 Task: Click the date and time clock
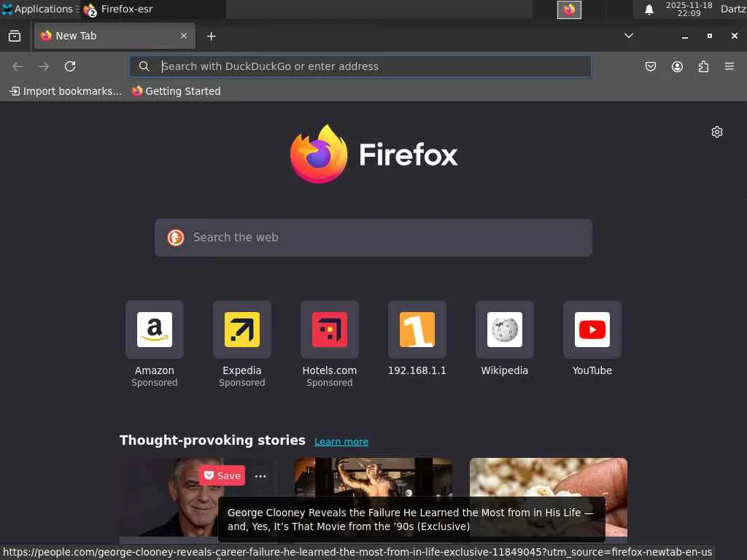689,9
